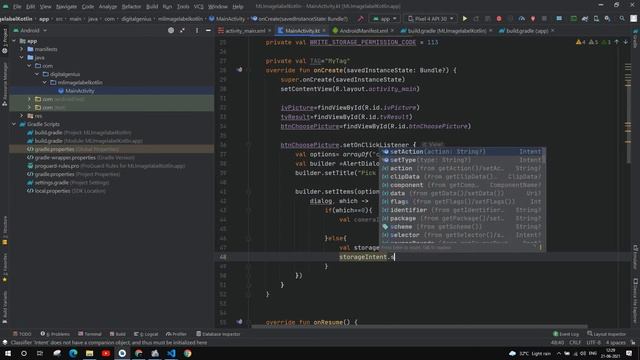Open the Database Inspector tool window

click(x=218, y=334)
